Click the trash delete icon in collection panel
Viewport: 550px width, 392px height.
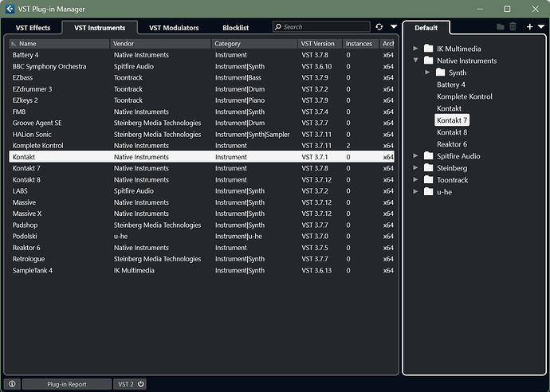coord(513,26)
